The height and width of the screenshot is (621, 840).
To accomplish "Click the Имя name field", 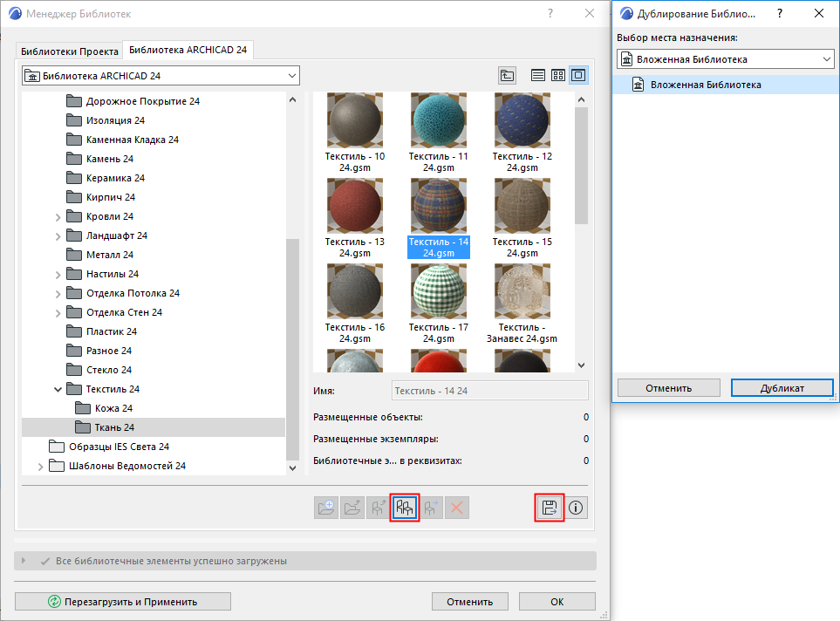I will tap(490, 391).
